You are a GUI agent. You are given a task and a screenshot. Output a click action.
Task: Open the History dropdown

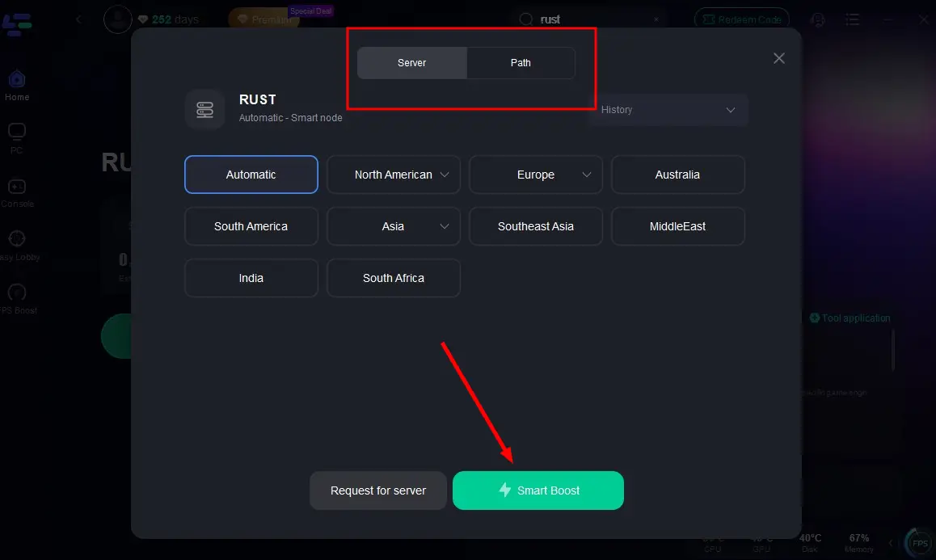(x=668, y=110)
